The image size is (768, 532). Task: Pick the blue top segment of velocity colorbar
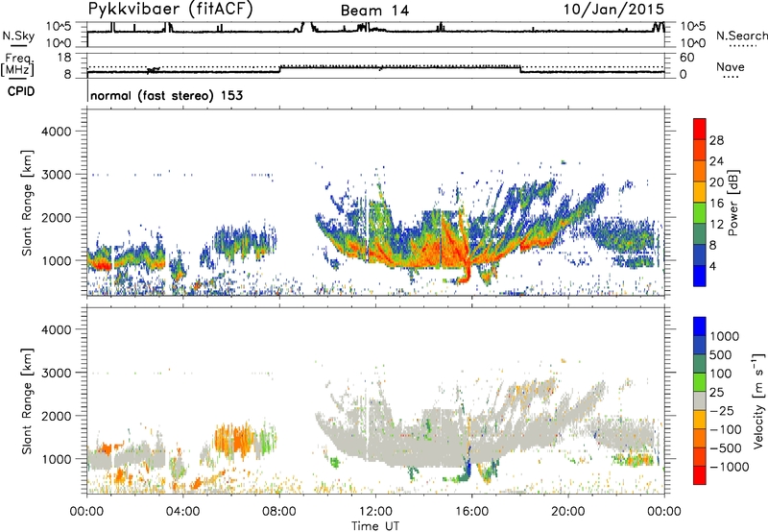click(700, 326)
